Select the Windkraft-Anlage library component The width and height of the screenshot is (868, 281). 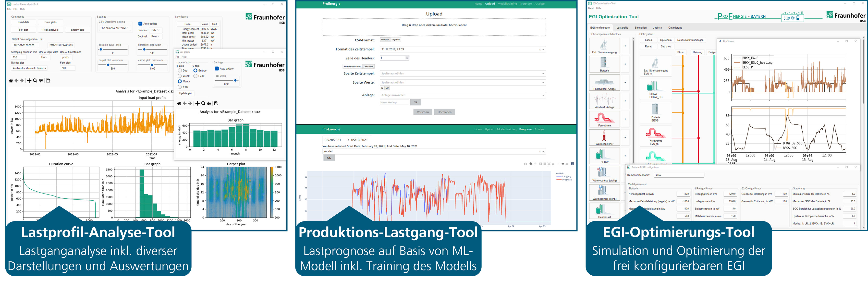pos(604,101)
